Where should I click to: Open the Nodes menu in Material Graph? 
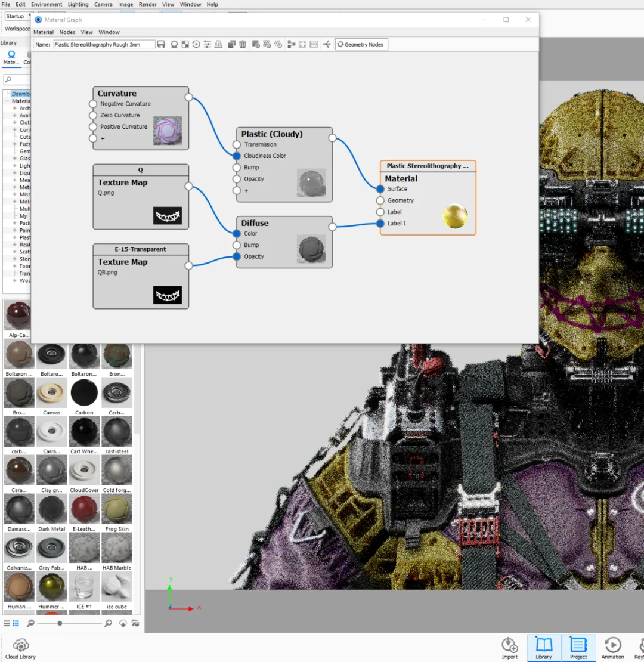point(67,32)
